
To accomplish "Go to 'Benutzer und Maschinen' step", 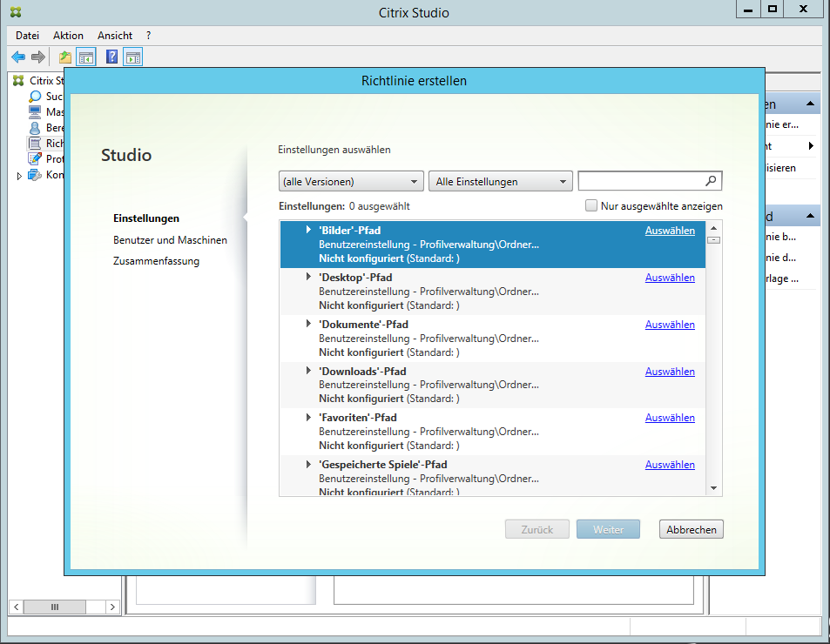I will (x=170, y=240).
